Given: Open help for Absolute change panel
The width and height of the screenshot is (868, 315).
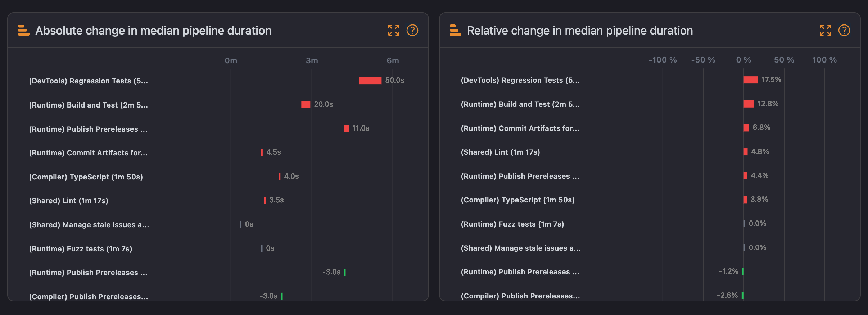Looking at the screenshot, I should pyautogui.click(x=412, y=30).
